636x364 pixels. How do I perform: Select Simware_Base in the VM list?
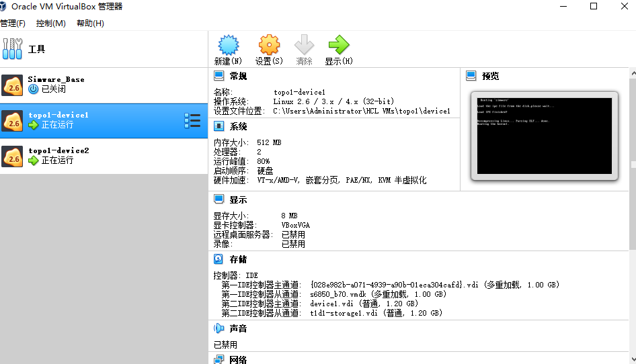point(104,85)
